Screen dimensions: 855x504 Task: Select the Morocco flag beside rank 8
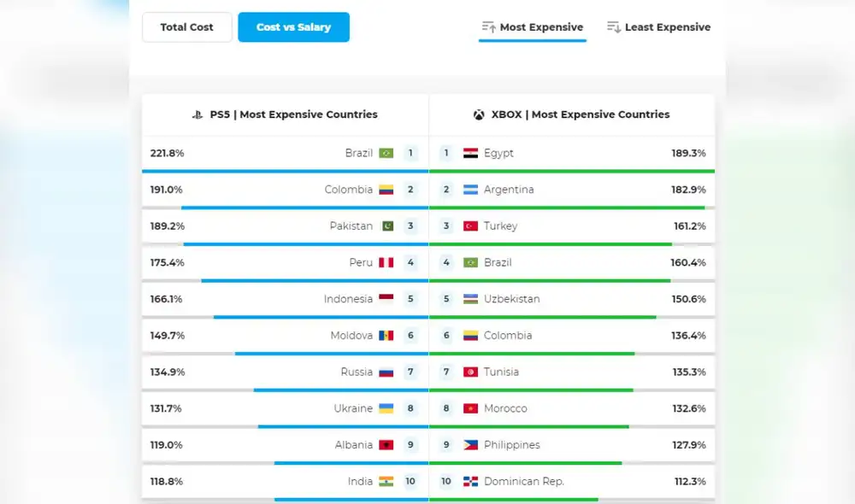(472, 408)
